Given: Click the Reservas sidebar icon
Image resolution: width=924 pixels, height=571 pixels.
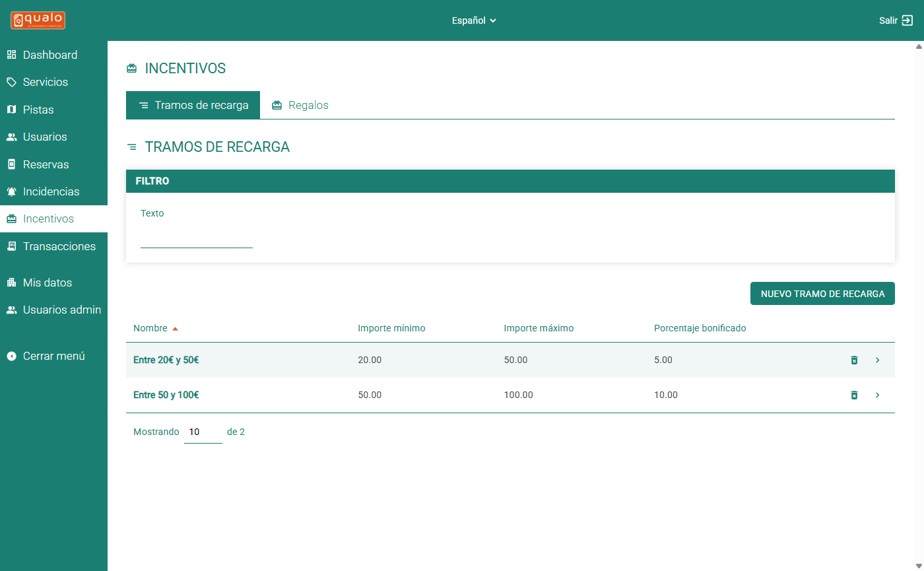Looking at the screenshot, I should (11, 164).
